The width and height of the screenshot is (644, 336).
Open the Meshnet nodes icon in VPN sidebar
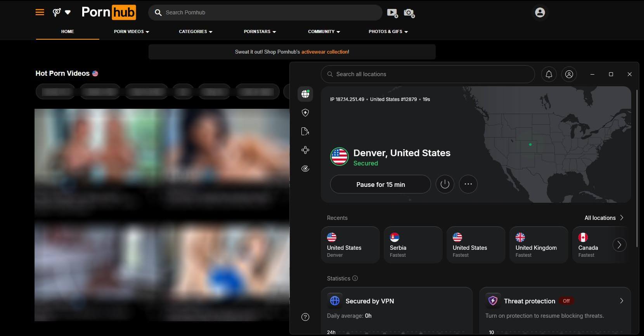click(x=305, y=150)
